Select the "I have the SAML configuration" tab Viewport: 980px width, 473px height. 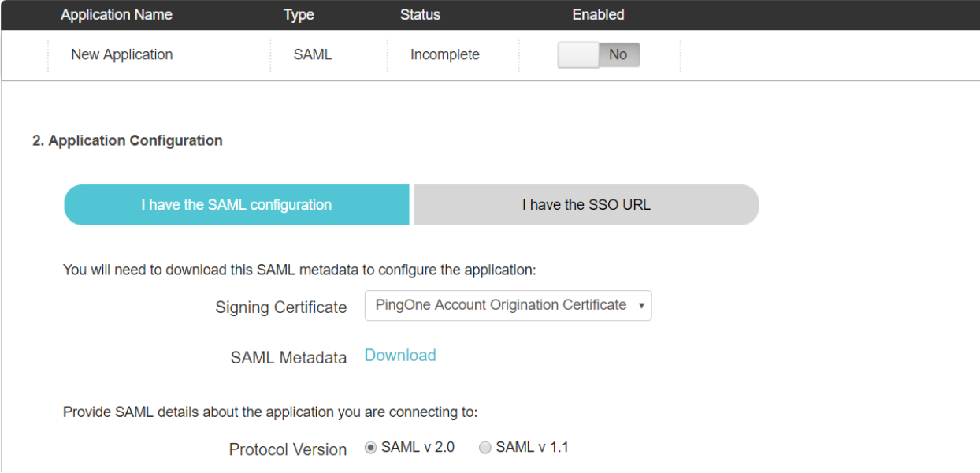click(236, 204)
